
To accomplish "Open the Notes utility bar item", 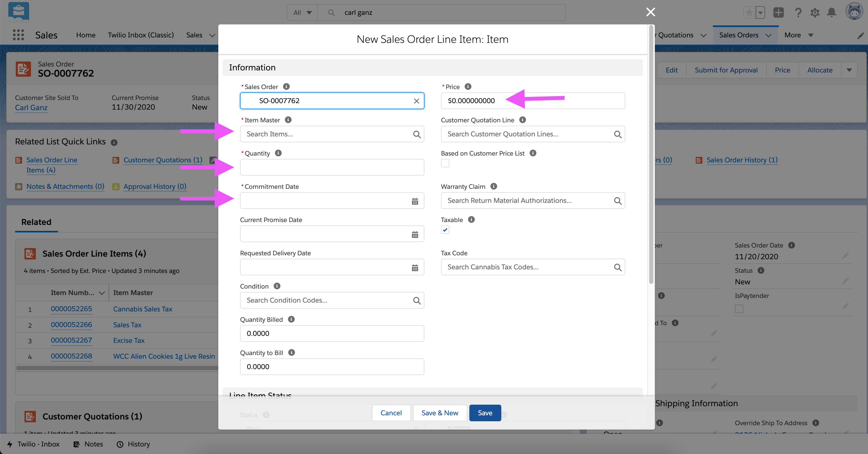I will (x=88, y=444).
